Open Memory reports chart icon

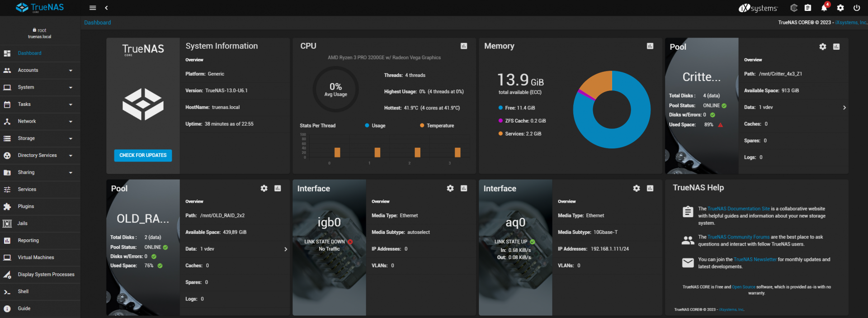coord(650,46)
